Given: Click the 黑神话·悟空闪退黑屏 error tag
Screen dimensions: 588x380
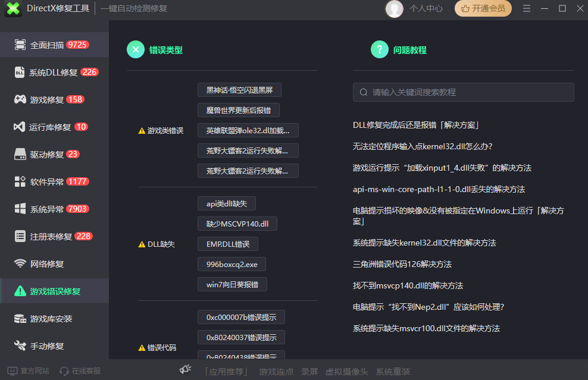Looking at the screenshot, I should click(239, 90).
